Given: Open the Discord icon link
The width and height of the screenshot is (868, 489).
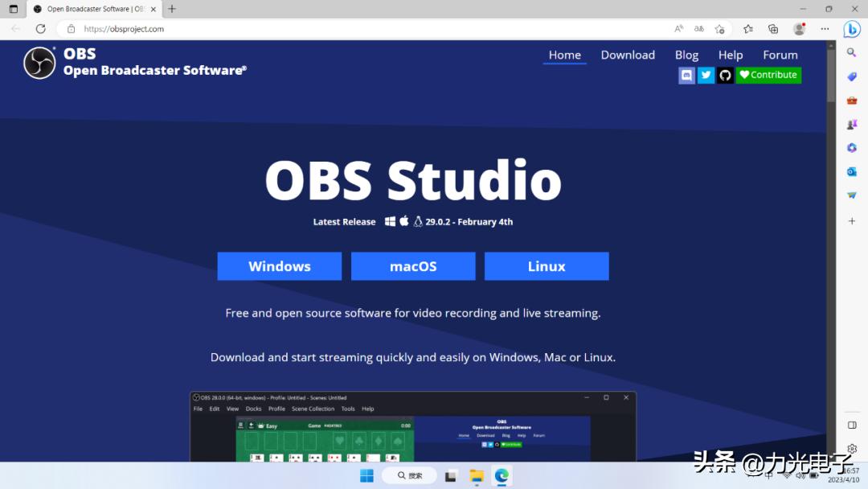Looking at the screenshot, I should pos(686,76).
